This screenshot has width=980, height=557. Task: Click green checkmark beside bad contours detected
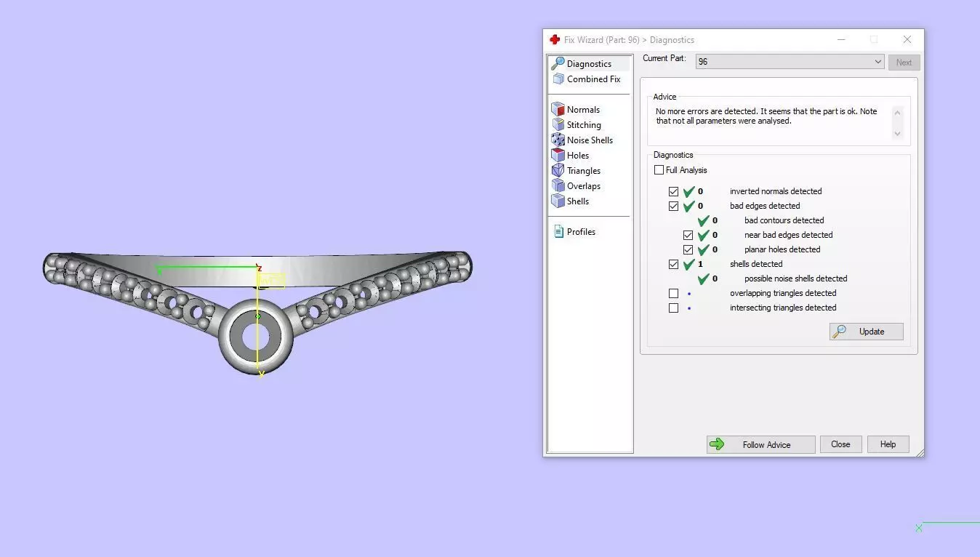coord(704,220)
